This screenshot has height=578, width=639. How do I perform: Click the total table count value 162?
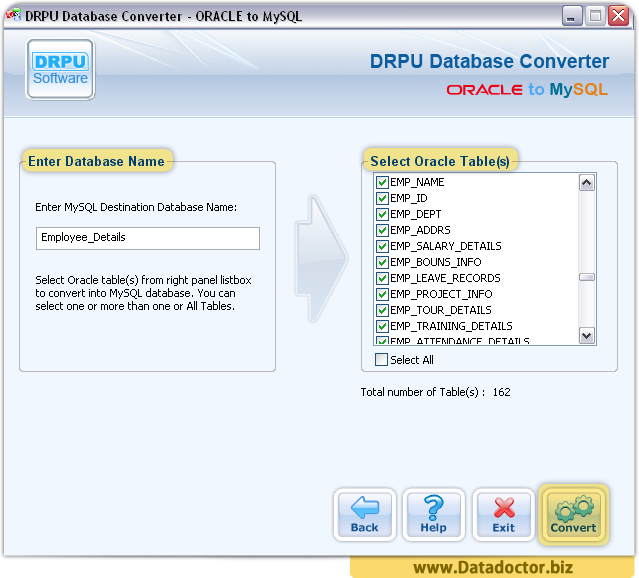click(x=501, y=392)
